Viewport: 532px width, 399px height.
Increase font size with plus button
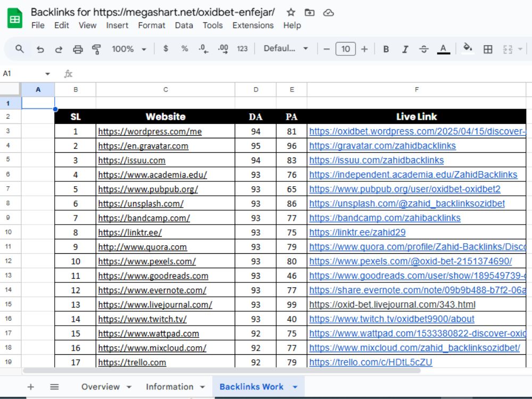pyautogui.click(x=364, y=49)
